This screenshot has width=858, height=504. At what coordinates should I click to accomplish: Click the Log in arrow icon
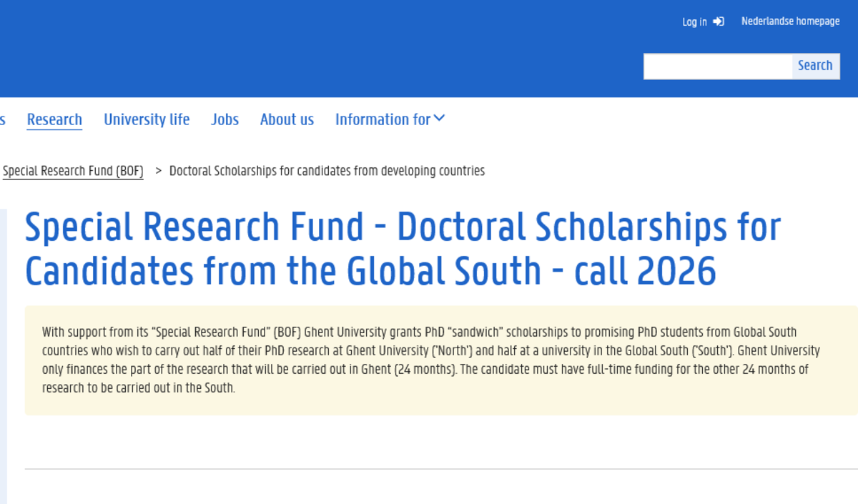tap(718, 21)
